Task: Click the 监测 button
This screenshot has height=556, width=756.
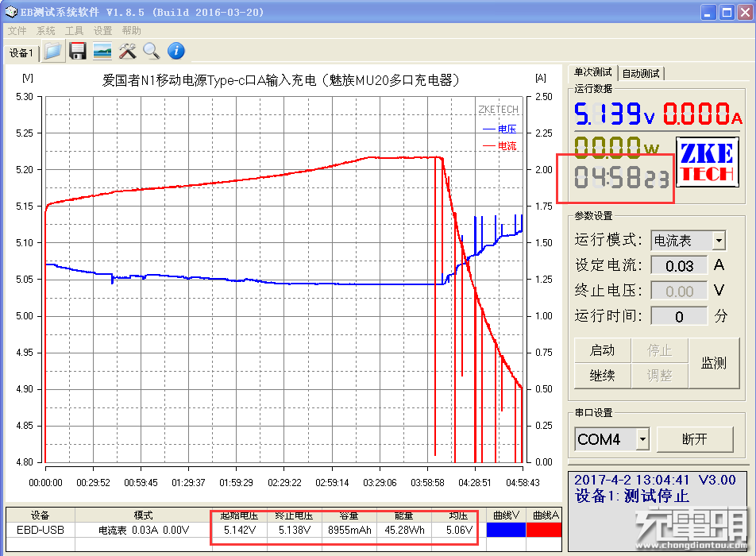Action: tap(714, 363)
